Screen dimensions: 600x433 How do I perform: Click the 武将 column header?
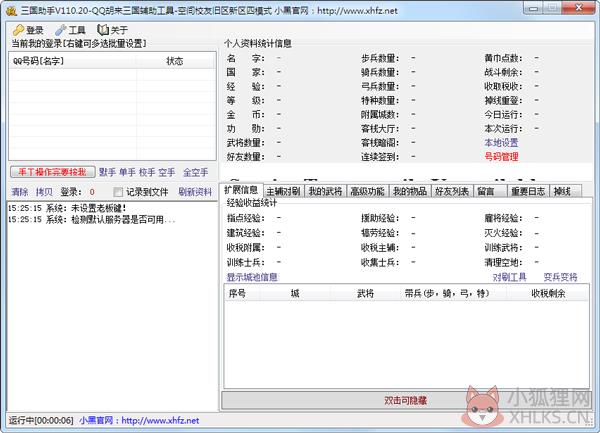click(365, 293)
